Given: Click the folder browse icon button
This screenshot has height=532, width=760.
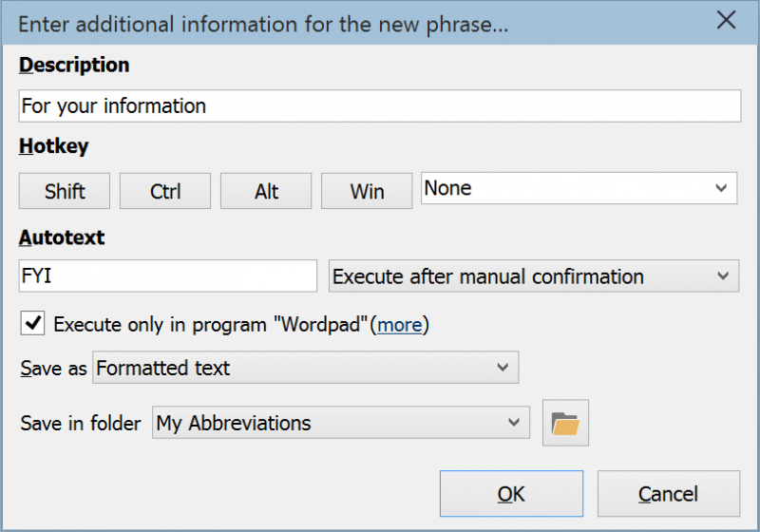Looking at the screenshot, I should (x=565, y=423).
